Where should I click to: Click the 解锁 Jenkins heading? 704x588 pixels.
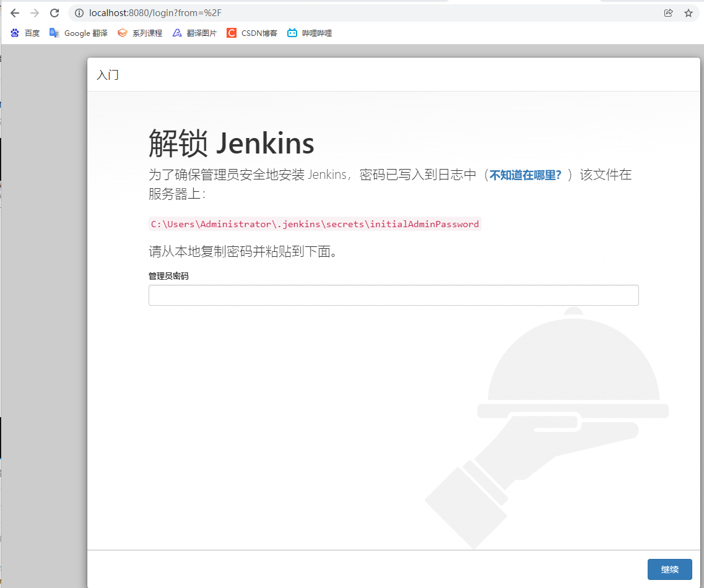(231, 143)
